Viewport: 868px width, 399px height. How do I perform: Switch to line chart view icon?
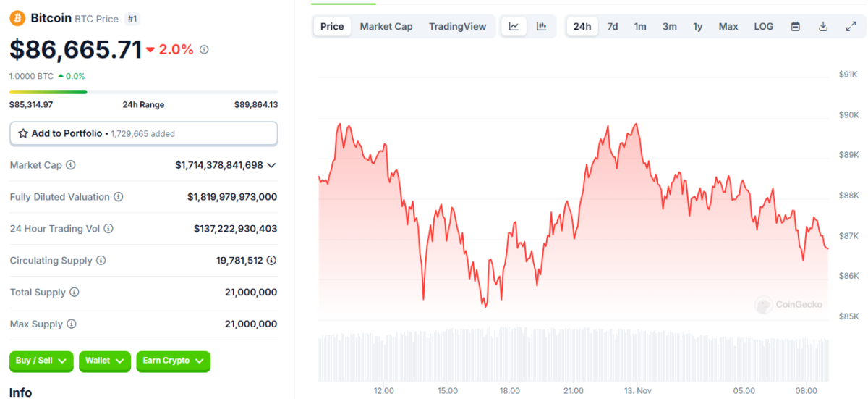pyautogui.click(x=514, y=27)
